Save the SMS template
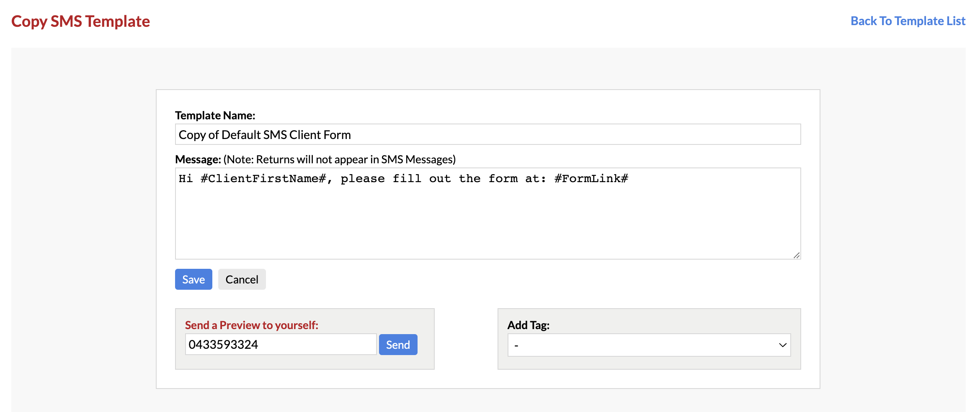The image size is (980, 412). [x=193, y=279]
